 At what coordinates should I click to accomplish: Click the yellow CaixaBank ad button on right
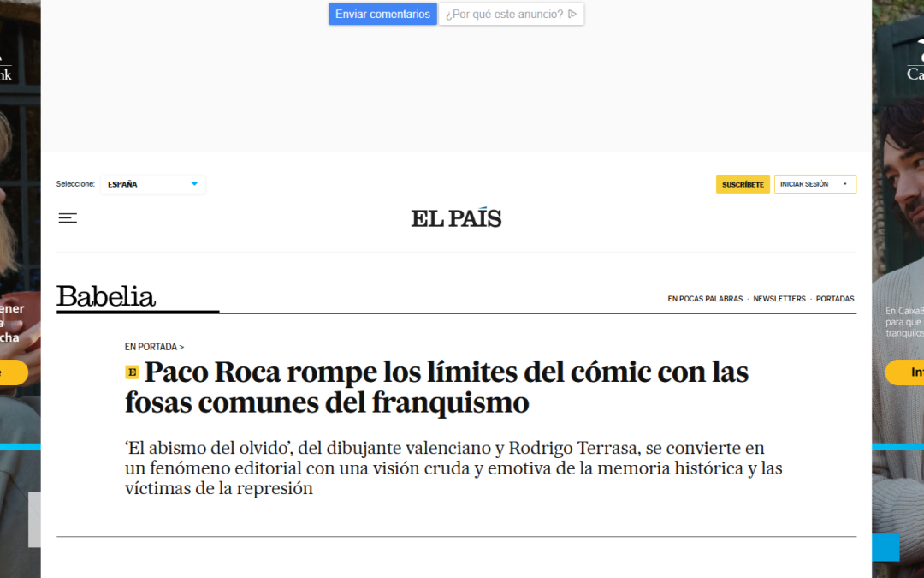pos(904,372)
